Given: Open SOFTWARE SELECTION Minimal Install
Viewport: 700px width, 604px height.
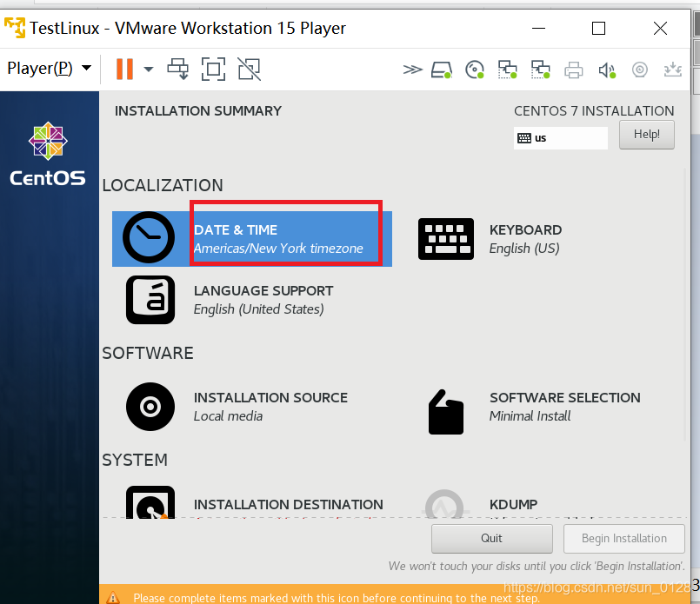Looking at the screenshot, I should pyautogui.click(x=564, y=407).
